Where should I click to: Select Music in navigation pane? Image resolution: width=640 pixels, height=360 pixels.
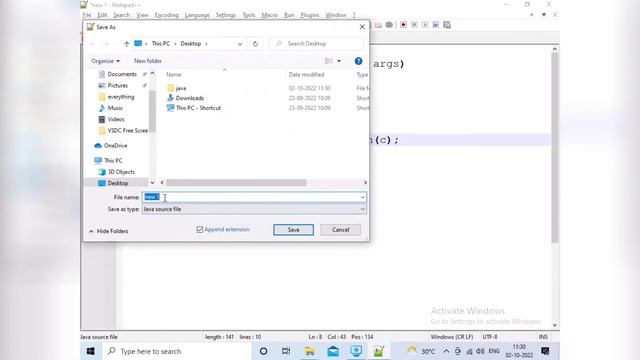pyautogui.click(x=115, y=108)
